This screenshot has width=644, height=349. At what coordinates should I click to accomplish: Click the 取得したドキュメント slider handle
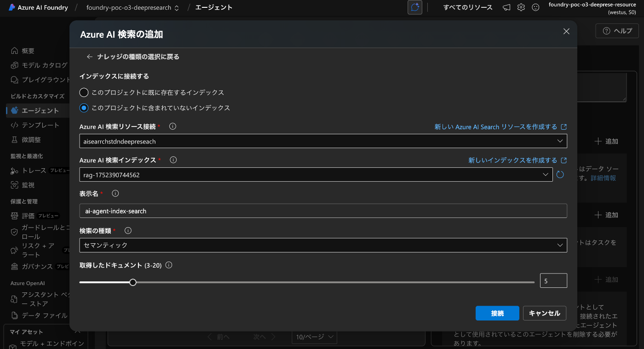click(133, 282)
